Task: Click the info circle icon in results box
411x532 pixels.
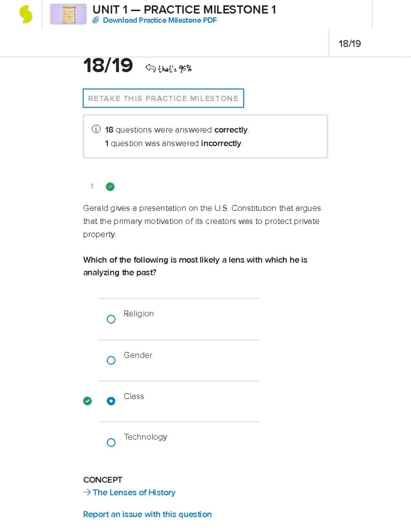Action: [96, 129]
